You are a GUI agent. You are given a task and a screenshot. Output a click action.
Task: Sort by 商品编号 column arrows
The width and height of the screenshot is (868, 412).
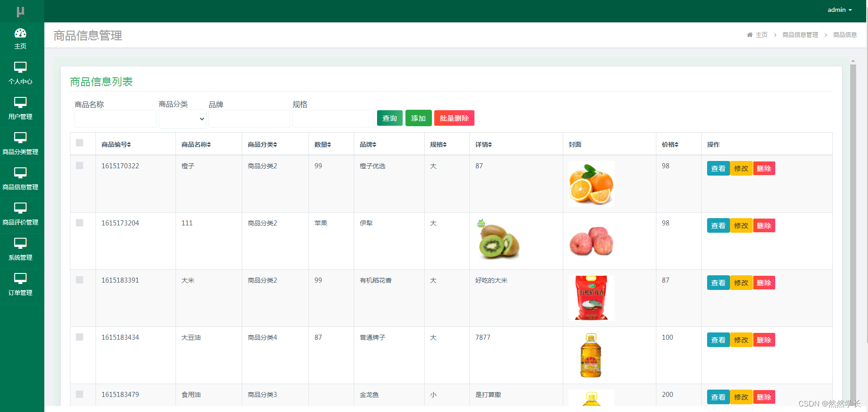129,144
